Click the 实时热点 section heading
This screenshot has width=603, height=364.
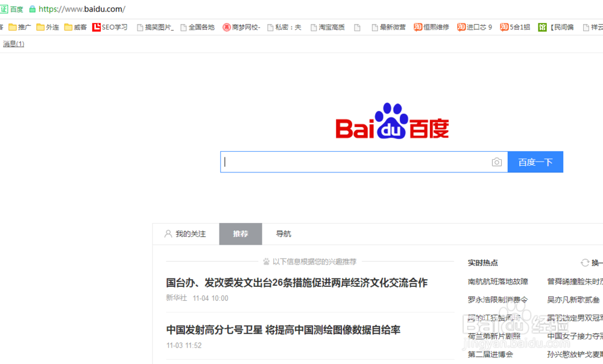tap(482, 263)
